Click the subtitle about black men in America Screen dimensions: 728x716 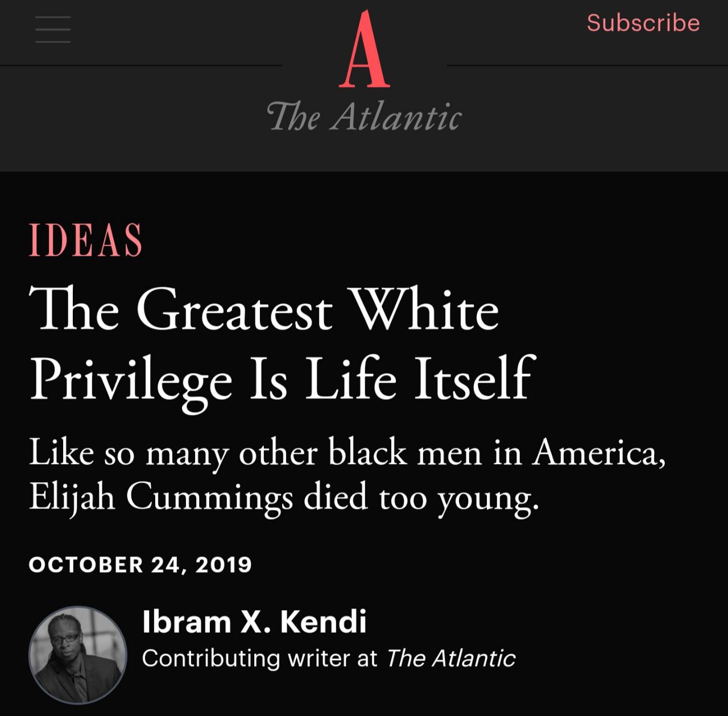point(347,475)
